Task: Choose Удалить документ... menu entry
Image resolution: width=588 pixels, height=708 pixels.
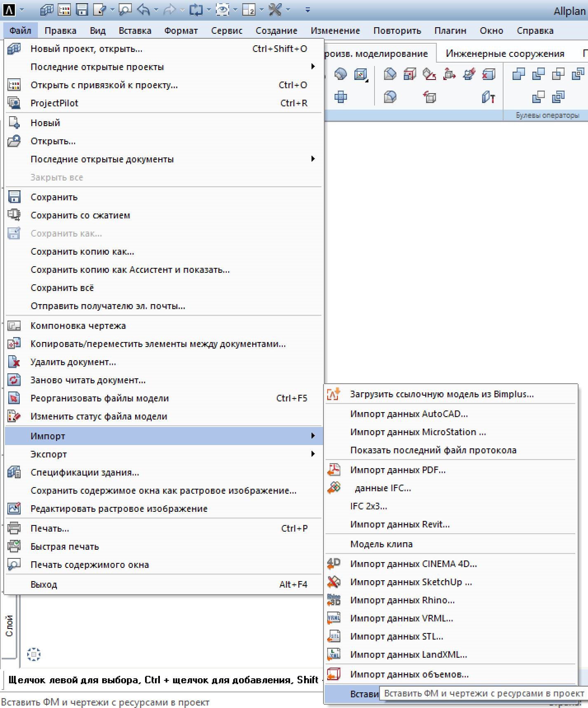Action: [x=164, y=362]
